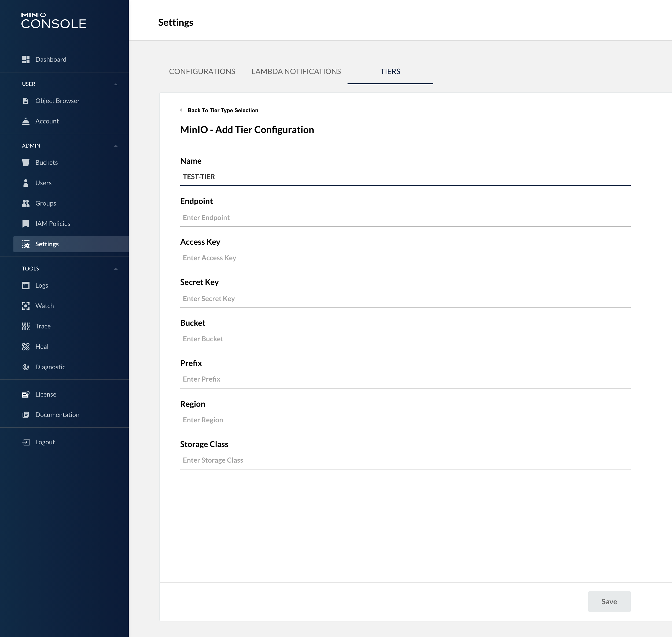Click the Heal bandage icon
The height and width of the screenshot is (637, 672).
coord(26,347)
